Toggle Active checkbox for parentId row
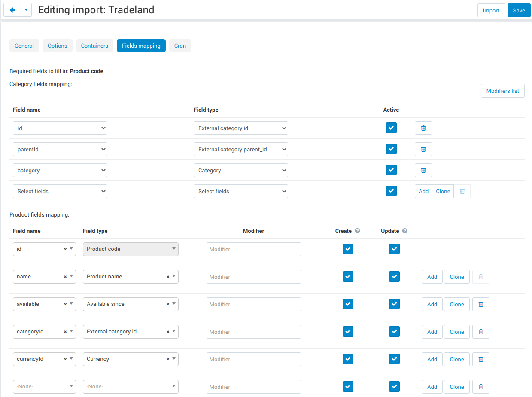This screenshot has width=532, height=397. point(391,149)
